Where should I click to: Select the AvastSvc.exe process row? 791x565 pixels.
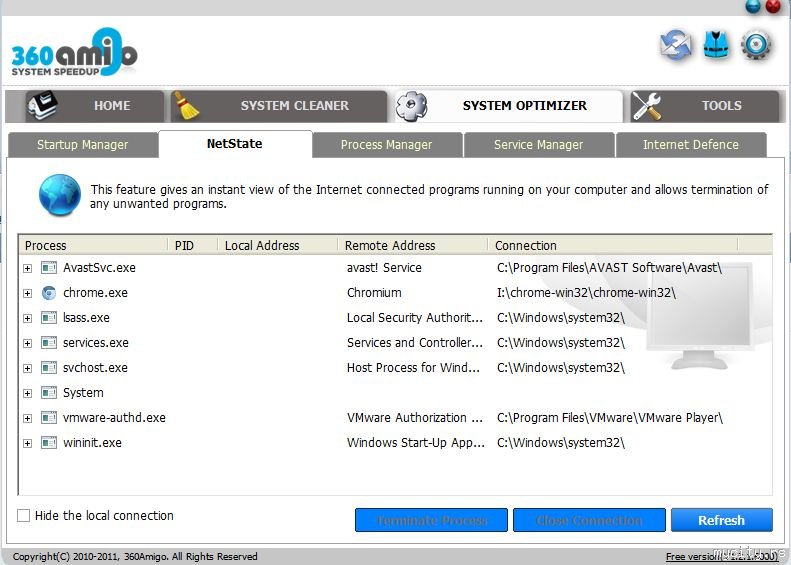pos(394,268)
